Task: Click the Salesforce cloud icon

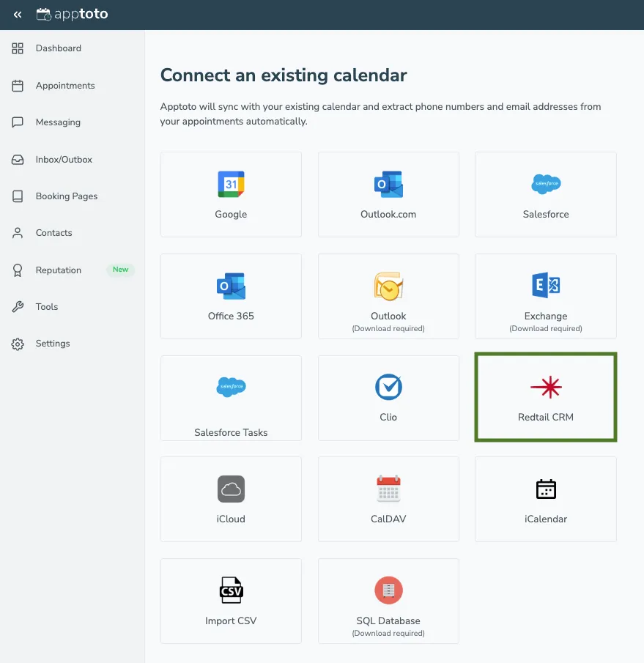Action: [546, 184]
